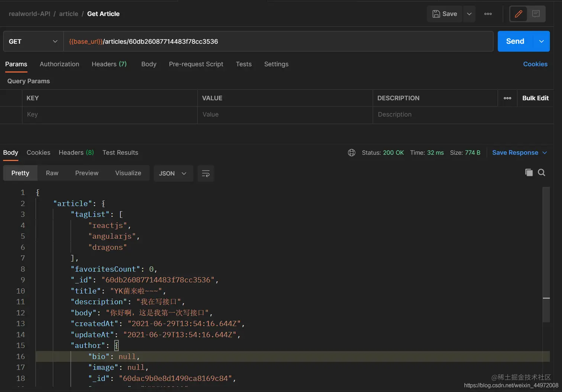Screen dimensions: 562x392
Task: Switch to the Authorization tab
Action: (59, 64)
